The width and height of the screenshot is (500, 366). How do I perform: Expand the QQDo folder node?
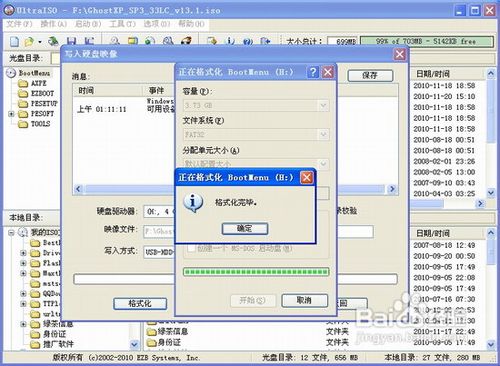click(x=23, y=294)
